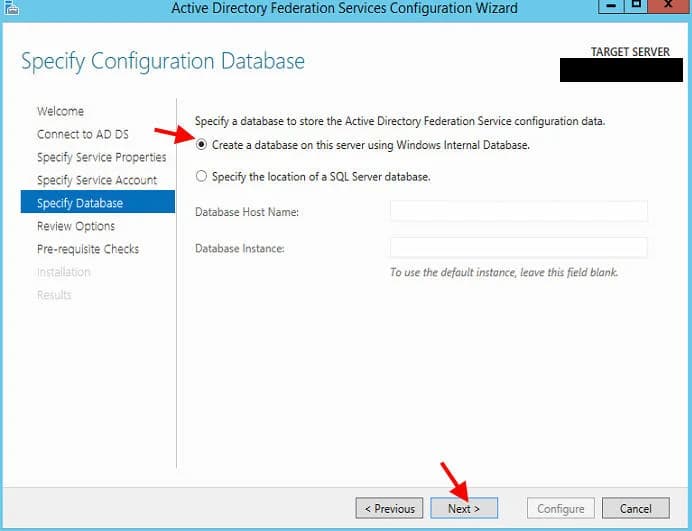Click the 'Database Host Name:' label
692x531 pixels.
247,212
